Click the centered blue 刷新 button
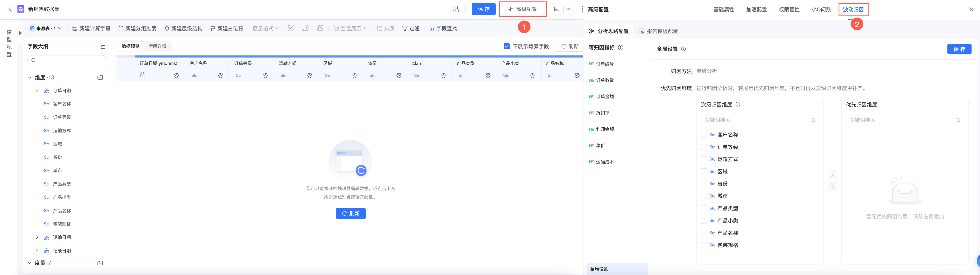Image resolution: width=980 pixels, height=275 pixels. (x=350, y=214)
